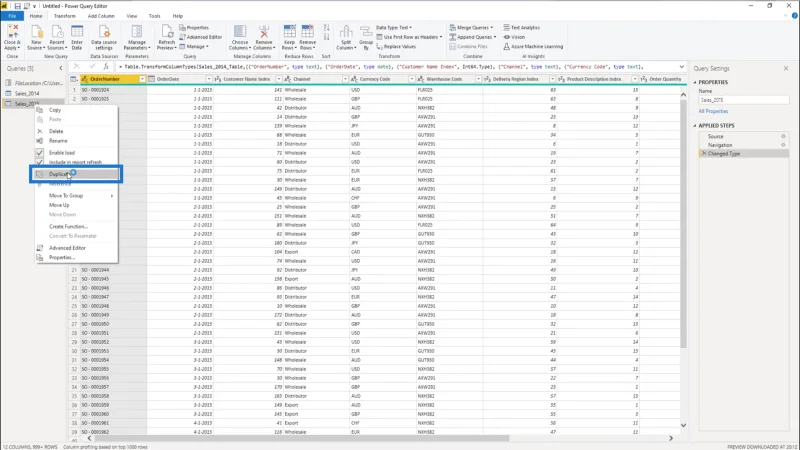Screen dimensions: 800x450
Task: Open the File tab
Action: (x=12, y=16)
